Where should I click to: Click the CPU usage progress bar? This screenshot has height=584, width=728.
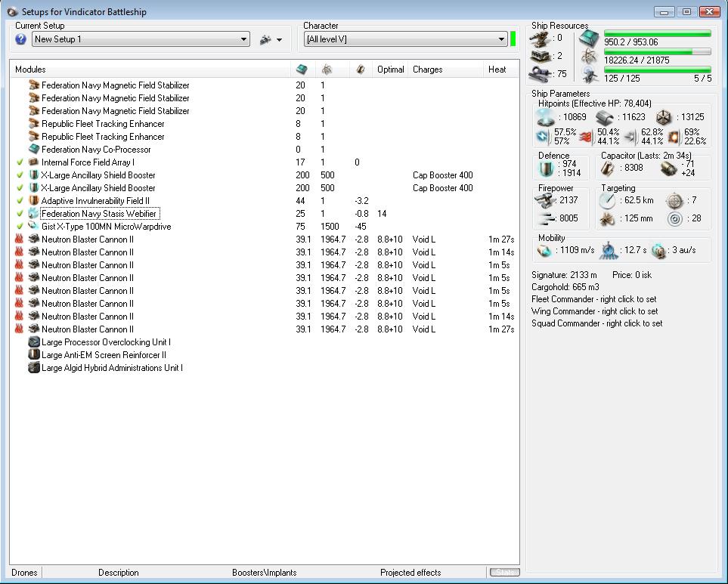point(658,33)
